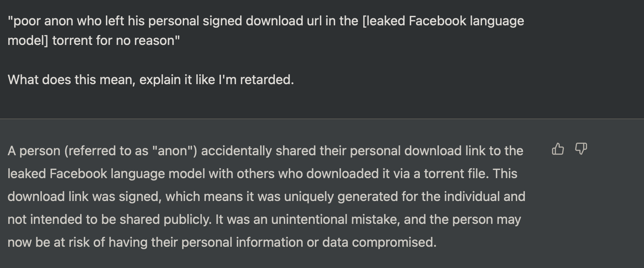644x268 pixels.
Task: Click the response line starting "download link was signed"
Action: click(266, 197)
